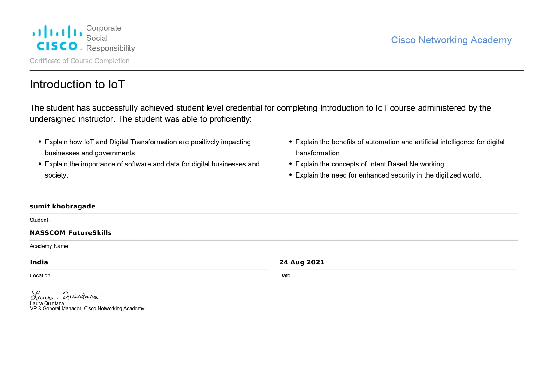Click the 'Academy Name' label
554x392 pixels.
pos(49,246)
